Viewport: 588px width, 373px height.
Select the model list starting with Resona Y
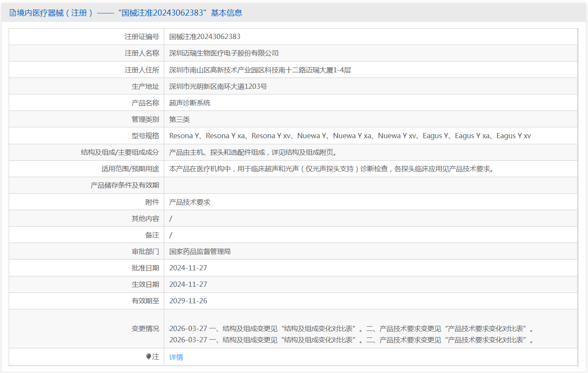click(350, 136)
